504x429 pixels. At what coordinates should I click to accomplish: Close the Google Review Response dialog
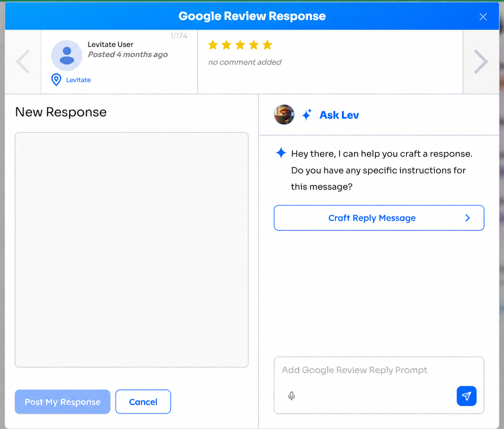coord(483,17)
